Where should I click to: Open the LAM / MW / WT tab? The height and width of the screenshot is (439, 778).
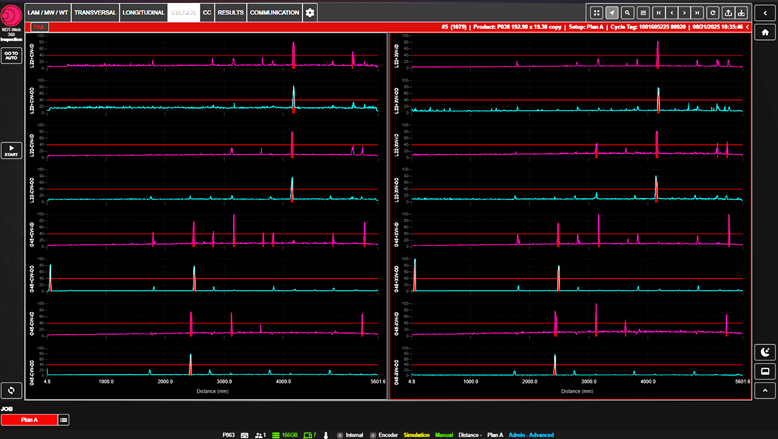[x=48, y=12]
